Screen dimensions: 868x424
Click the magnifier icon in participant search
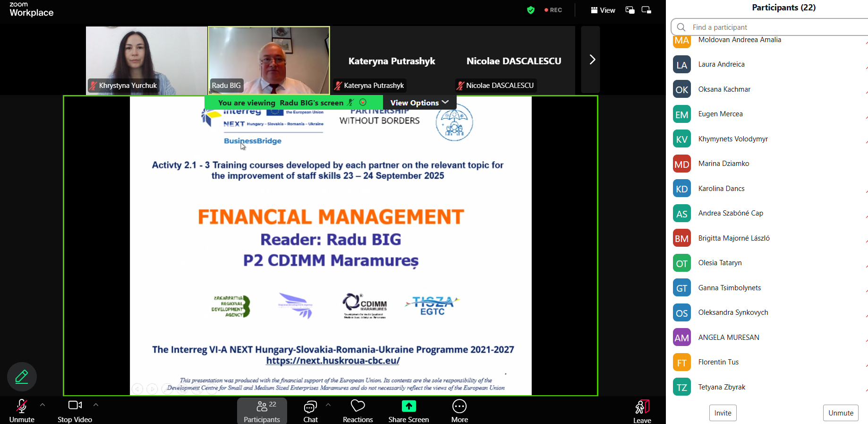tap(681, 27)
